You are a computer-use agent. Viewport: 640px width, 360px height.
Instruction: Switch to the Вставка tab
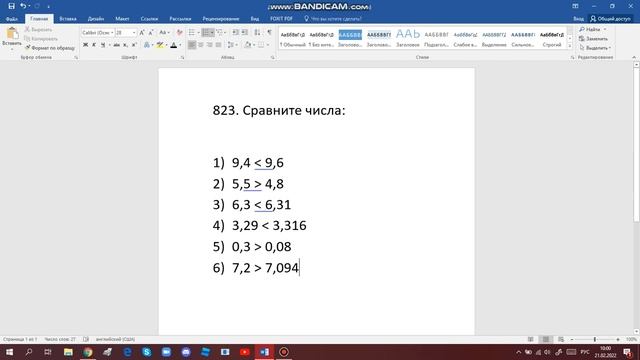[68, 19]
